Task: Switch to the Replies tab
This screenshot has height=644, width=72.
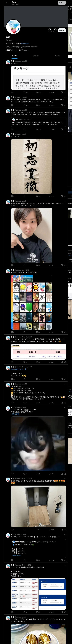Action: click(x=36, y=56)
